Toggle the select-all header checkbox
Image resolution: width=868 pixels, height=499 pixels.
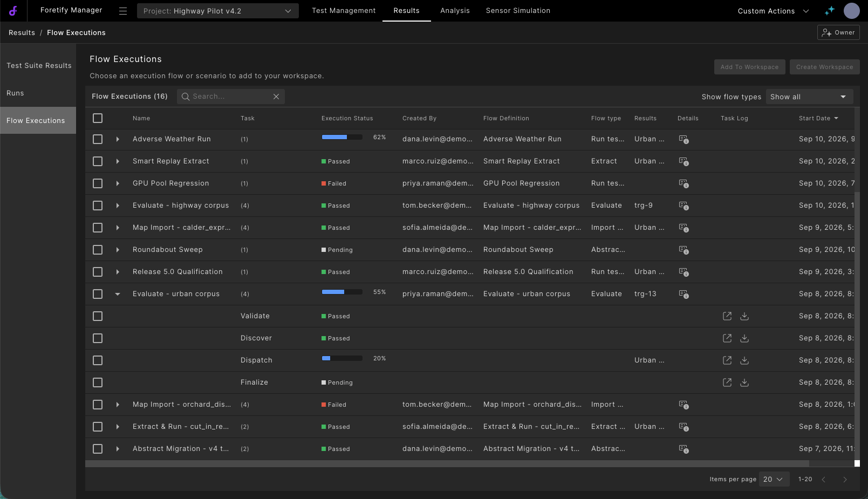(x=98, y=118)
